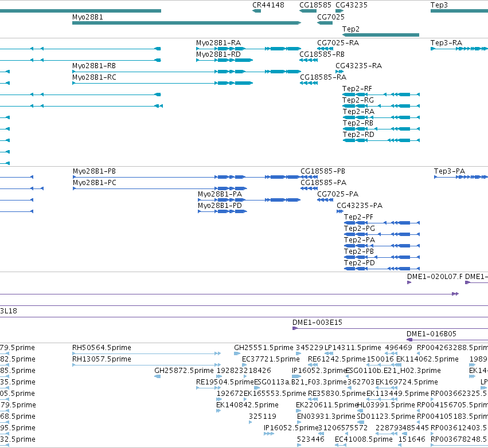488x448 pixels.
Task: Open EST RH50564.5prime
Action: click(147, 353)
